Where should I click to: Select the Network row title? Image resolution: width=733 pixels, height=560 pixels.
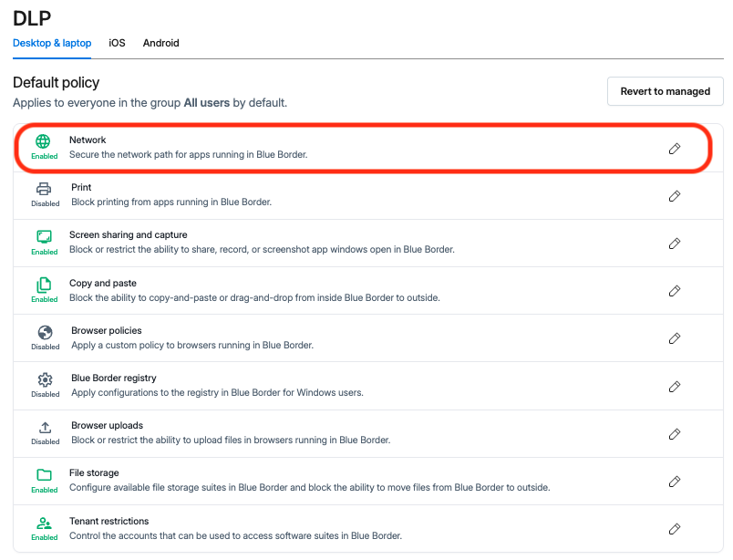coord(88,140)
